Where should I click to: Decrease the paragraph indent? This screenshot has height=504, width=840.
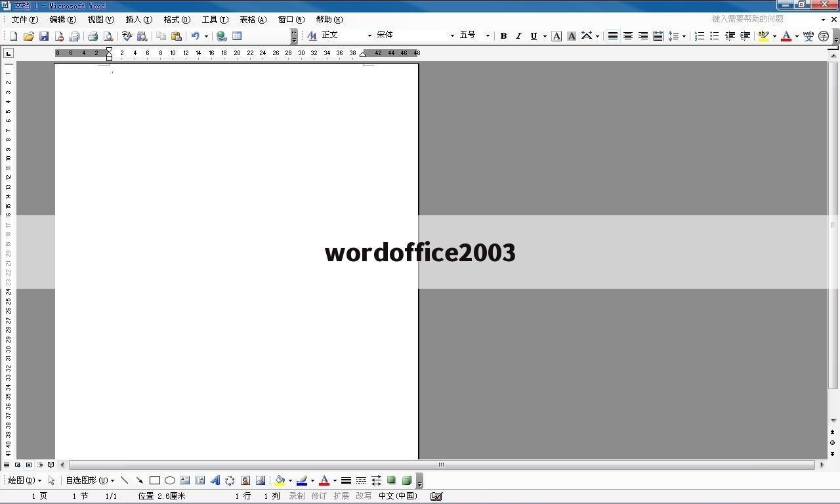pos(730,36)
